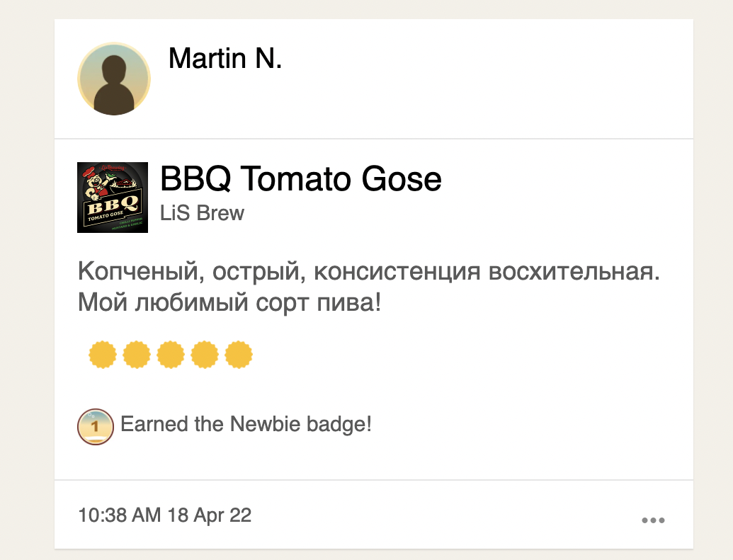Image resolution: width=733 pixels, height=560 pixels.
Task: Open the Newbie badge icon
Action: [96, 426]
